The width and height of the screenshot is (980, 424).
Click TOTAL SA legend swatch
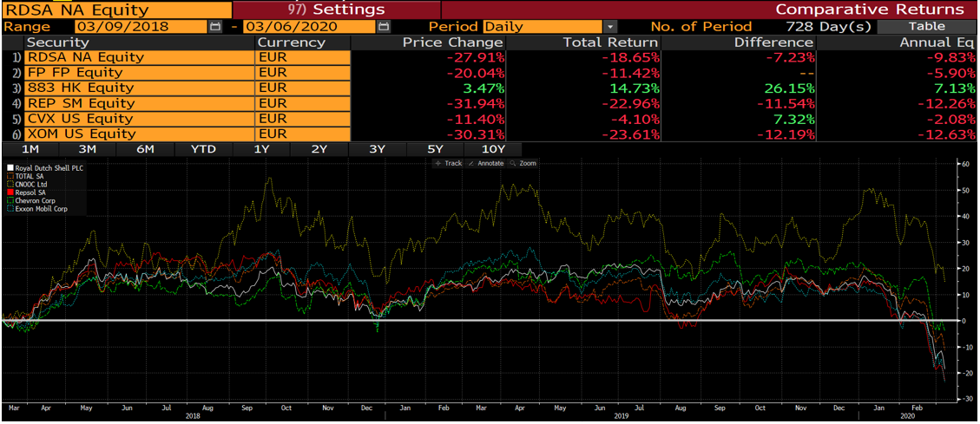pyautogui.click(x=10, y=177)
